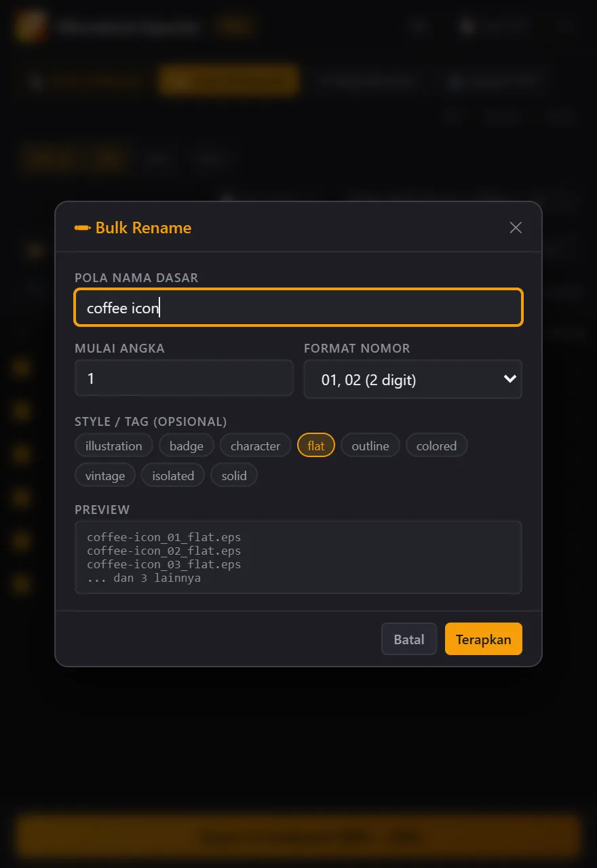
Task: Toggle the badge style tag
Action: 187,446
